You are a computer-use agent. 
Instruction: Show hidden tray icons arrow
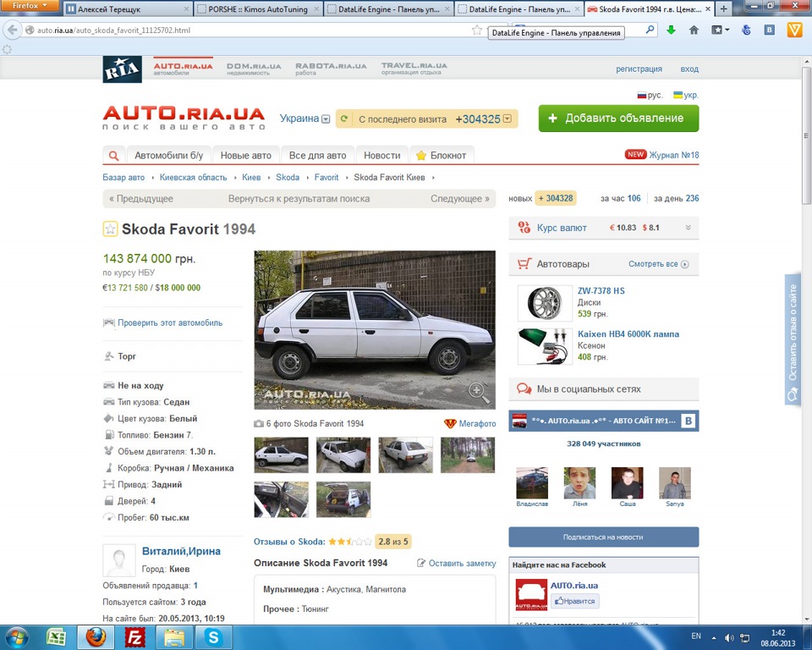pyautogui.click(x=714, y=638)
